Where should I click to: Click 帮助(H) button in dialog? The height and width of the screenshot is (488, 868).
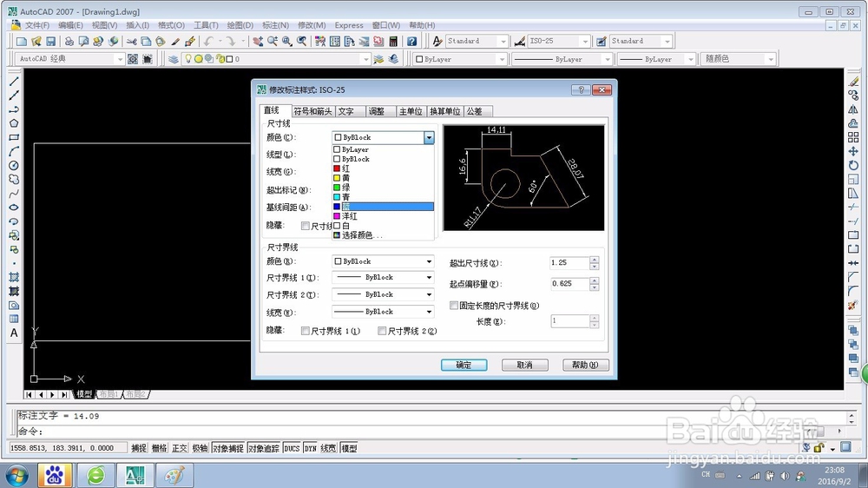[x=586, y=365]
